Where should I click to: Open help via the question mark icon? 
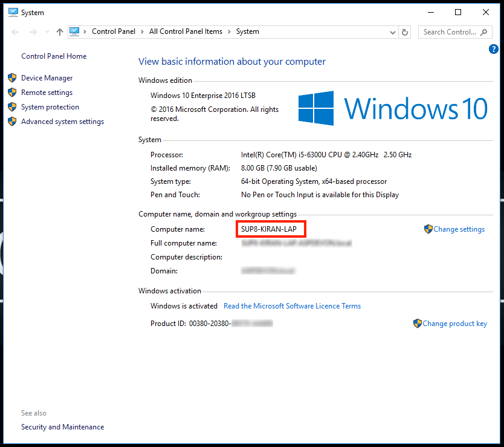493,49
